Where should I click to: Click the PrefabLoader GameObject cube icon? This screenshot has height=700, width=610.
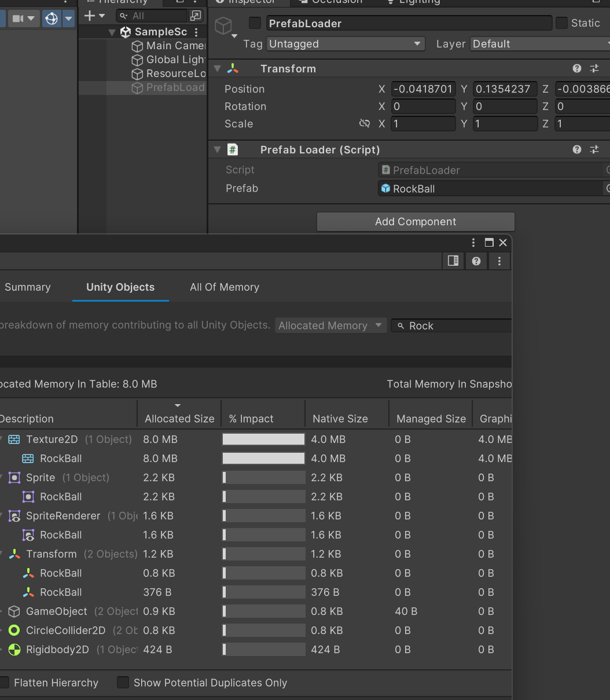click(223, 26)
